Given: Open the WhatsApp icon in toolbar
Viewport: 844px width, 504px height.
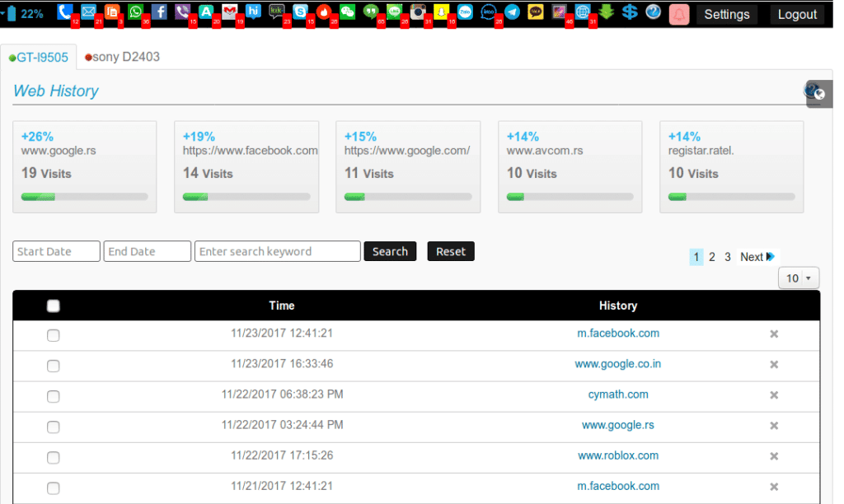Looking at the screenshot, I should pos(135,12).
